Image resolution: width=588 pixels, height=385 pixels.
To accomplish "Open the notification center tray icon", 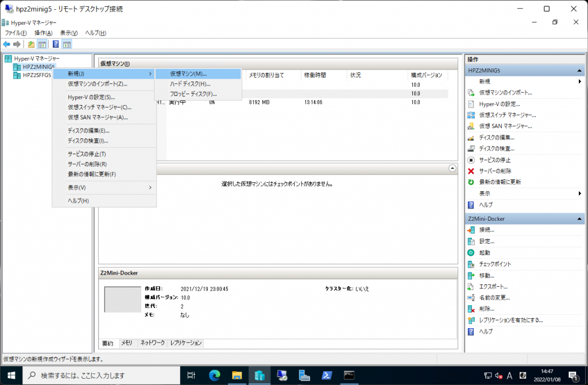I will (x=572, y=376).
